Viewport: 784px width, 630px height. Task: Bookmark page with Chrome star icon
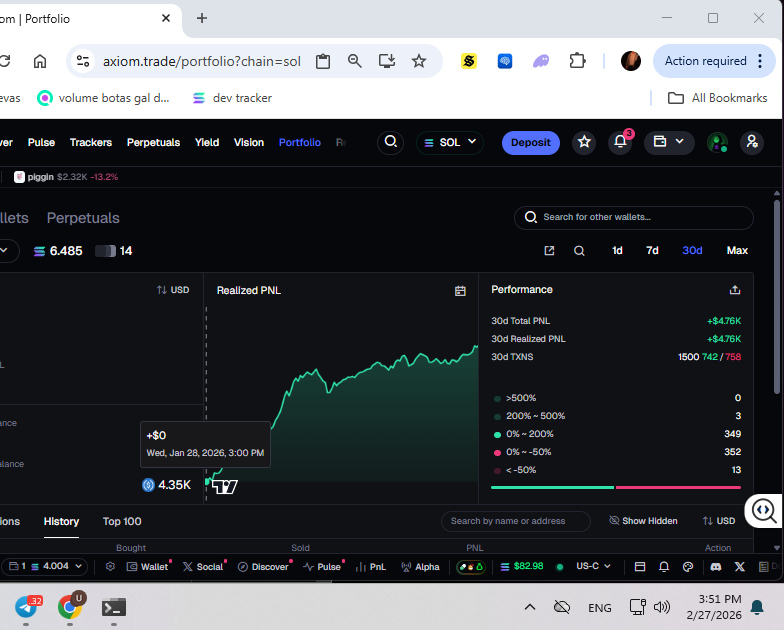click(x=418, y=61)
